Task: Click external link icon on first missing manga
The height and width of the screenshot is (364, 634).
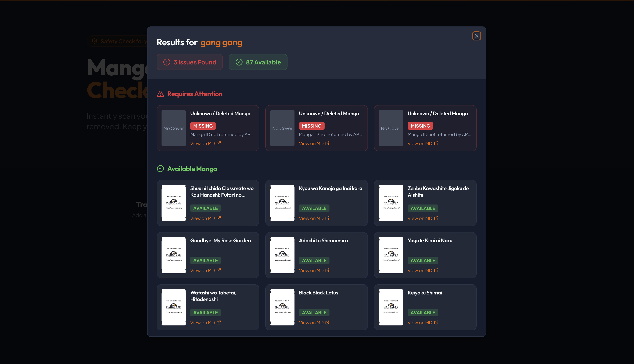Action: coord(219,143)
